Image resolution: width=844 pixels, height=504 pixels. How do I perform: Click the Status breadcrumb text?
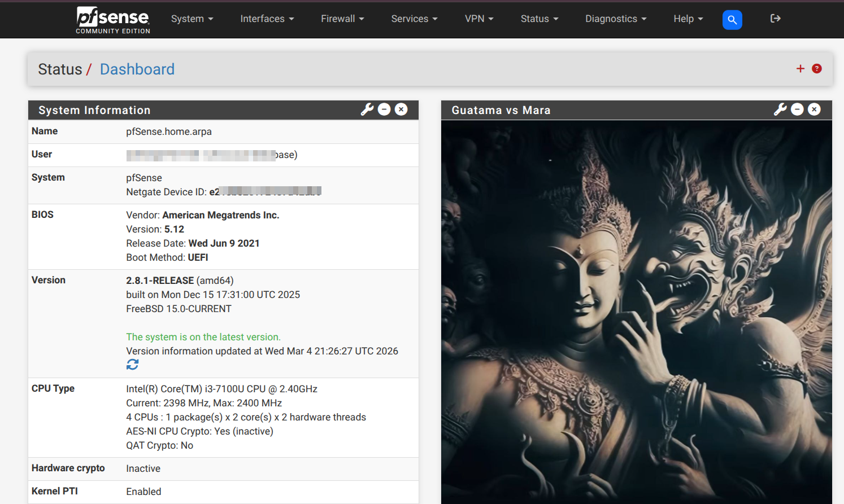pos(60,69)
